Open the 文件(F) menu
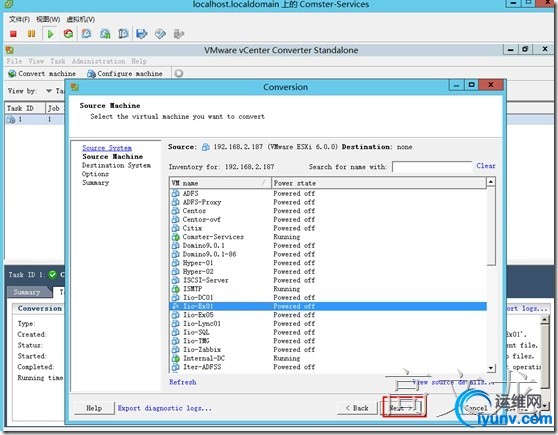Screen dimensions: 558x435 (x=19, y=19)
